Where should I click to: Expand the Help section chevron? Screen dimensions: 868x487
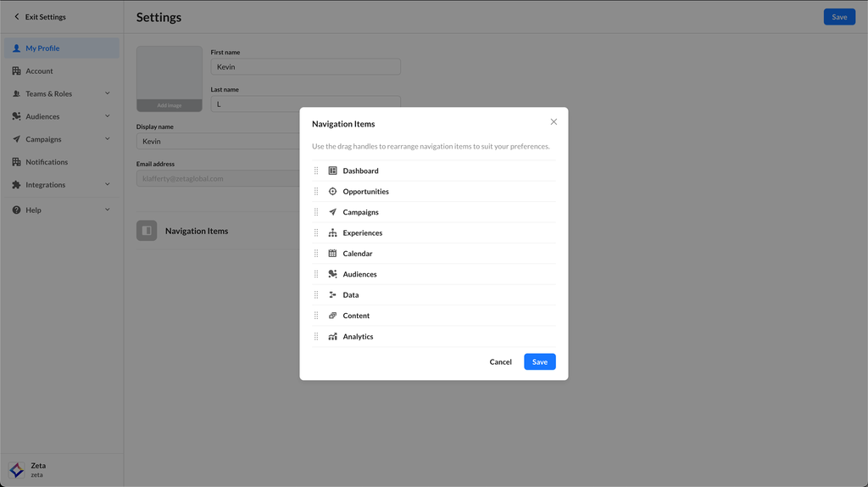[x=107, y=210]
